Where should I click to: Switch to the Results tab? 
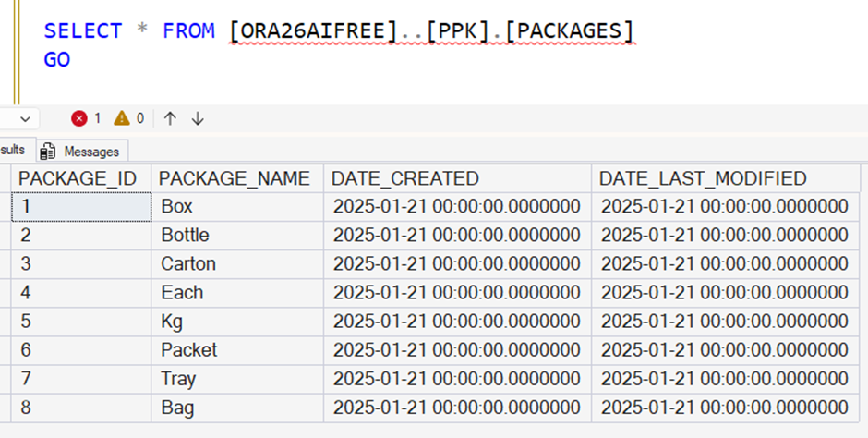[13, 150]
